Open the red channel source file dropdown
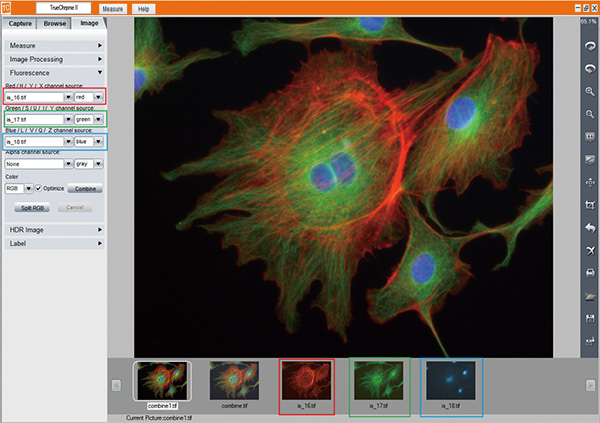Screen dimensions: 600x423 click(x=69, y=98)
